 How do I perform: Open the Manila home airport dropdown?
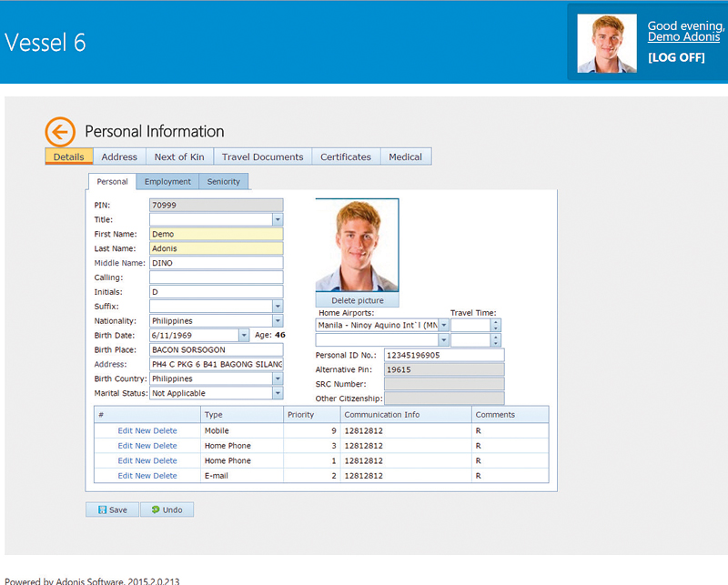point(444,326)
